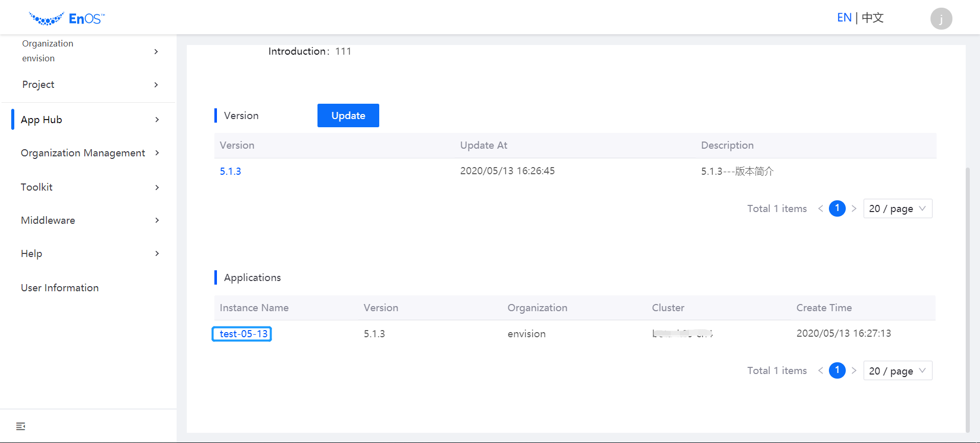Select page 1 in Applications table pagination
The width and height of the screenshot is (980, 443).
pos(837,370)
